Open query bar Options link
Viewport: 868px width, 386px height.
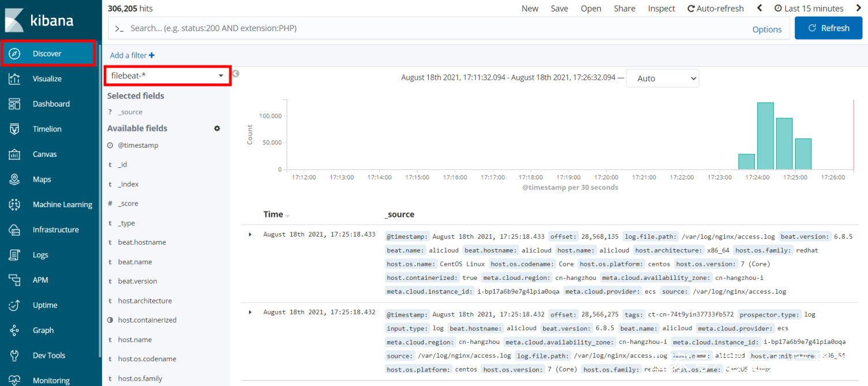point(767,29)
